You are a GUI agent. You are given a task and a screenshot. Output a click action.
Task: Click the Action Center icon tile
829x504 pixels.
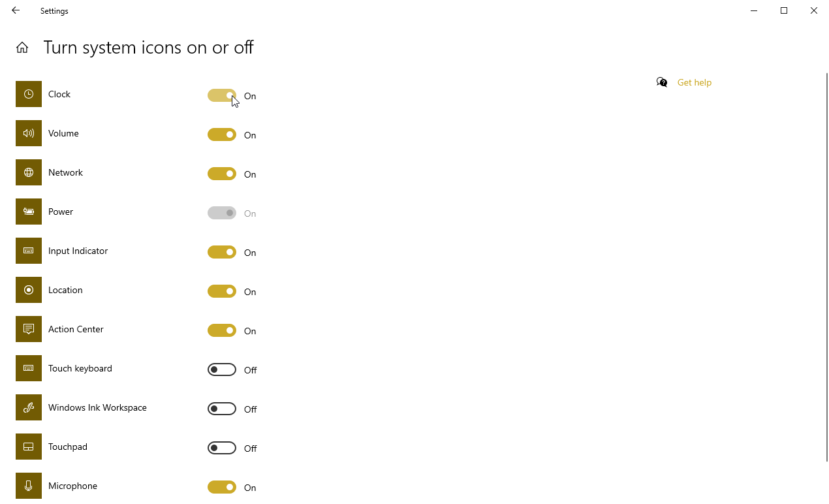coord(29,329)
